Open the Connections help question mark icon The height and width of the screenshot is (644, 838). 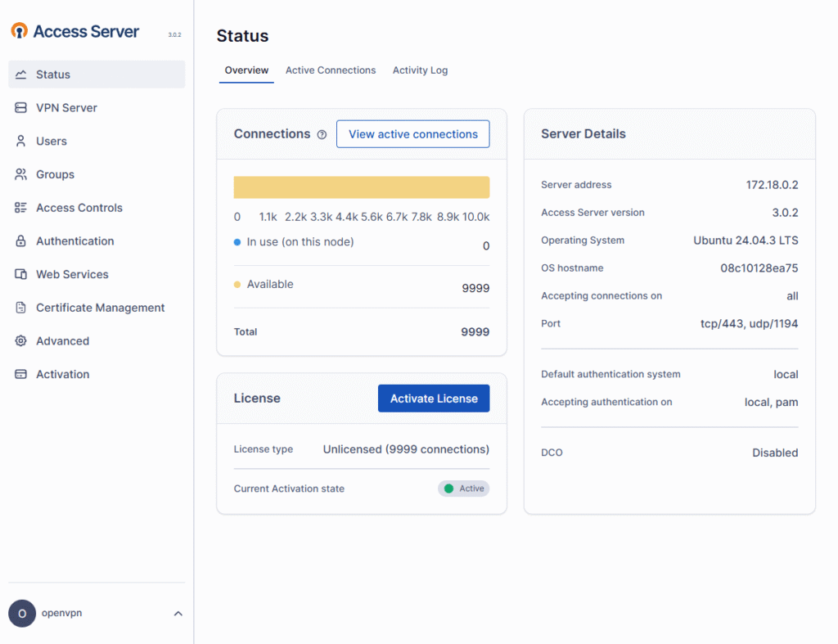[322, 135]
